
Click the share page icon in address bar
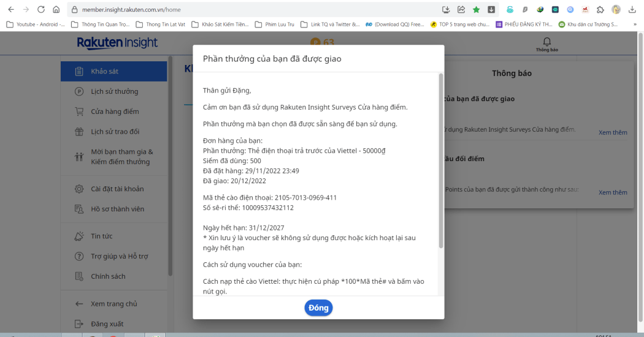(461, 9)
